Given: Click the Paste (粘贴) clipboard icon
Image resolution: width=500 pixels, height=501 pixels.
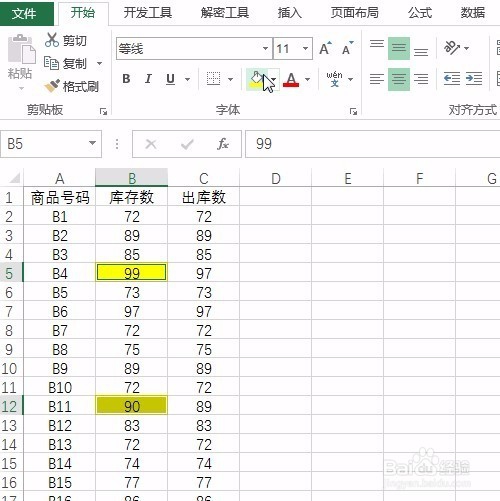Looking at the screenshot, I should [x=21, y=49].
